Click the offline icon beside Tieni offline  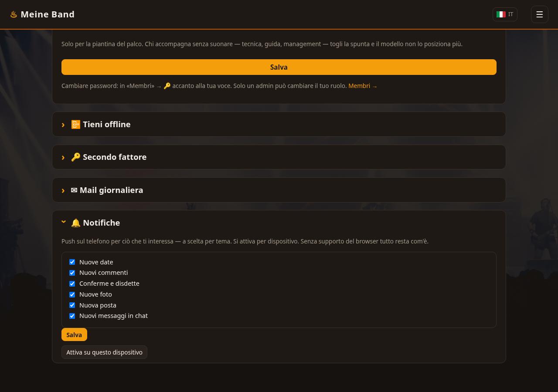pyautogui.click(x=76, y=125)
